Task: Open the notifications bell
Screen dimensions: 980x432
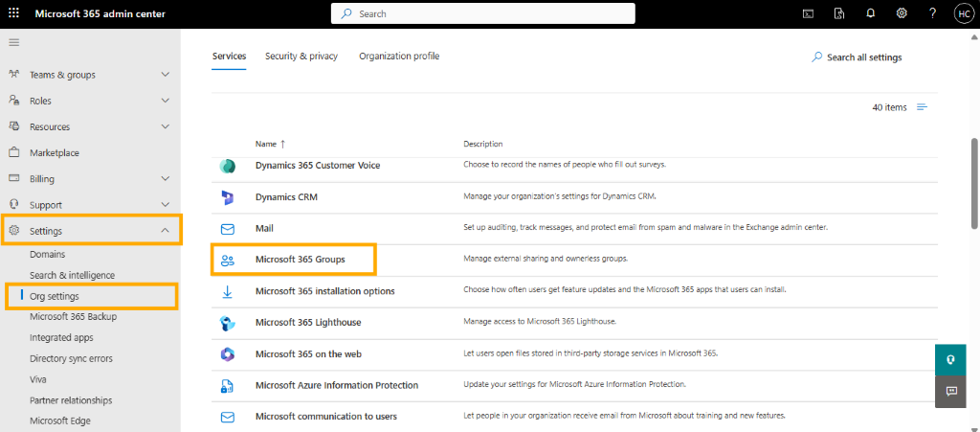Action: 871,13
